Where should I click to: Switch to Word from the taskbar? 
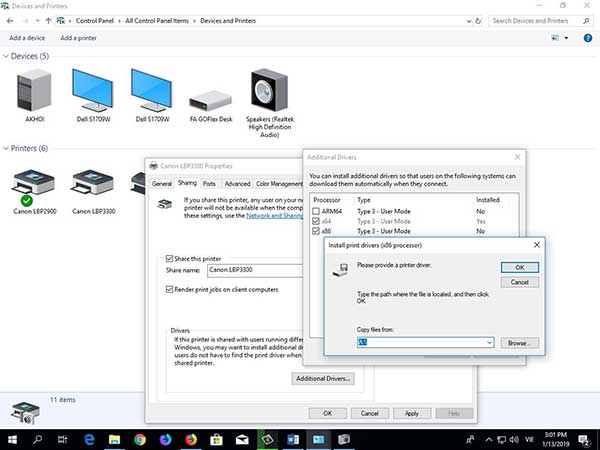coord(293,439)
